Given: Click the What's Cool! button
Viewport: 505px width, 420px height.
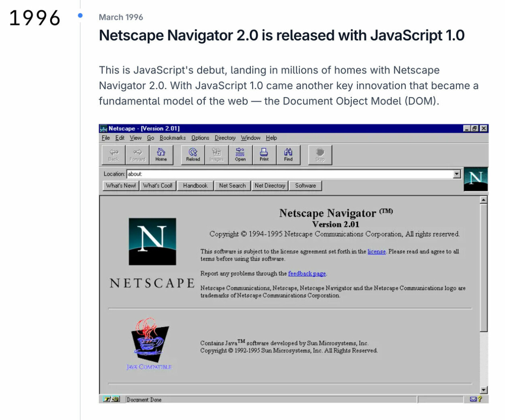Looking at the screenshot, I should point(158,186).
